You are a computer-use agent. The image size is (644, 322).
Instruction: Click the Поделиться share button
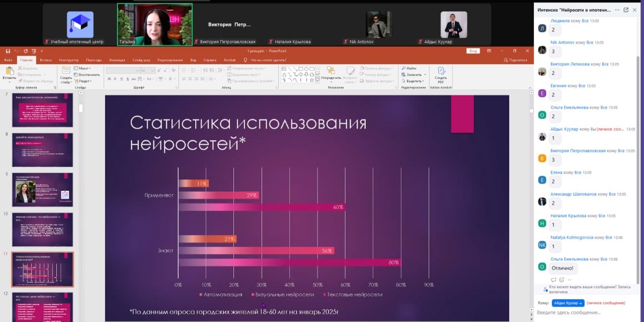point(515,60)
